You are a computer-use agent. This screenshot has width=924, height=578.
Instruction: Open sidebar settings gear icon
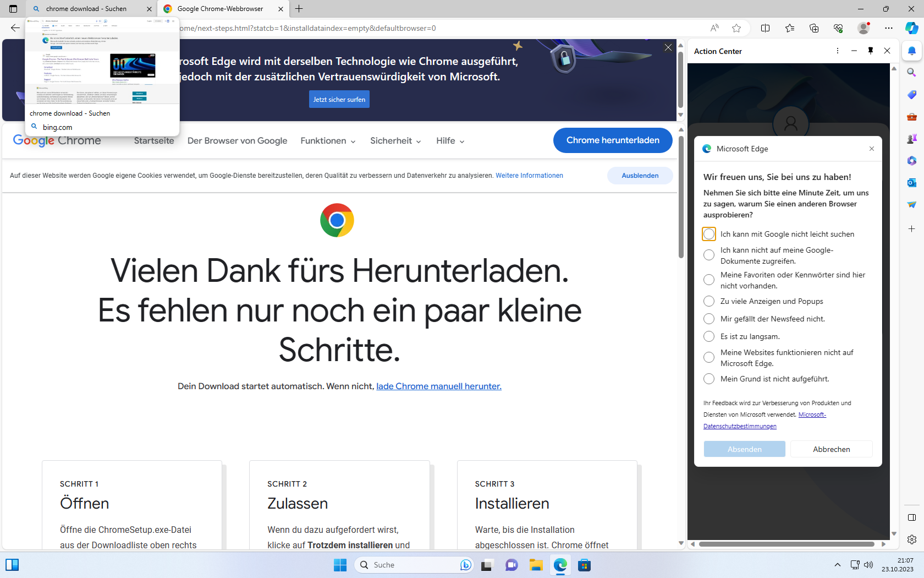click(x=912, y=539)
